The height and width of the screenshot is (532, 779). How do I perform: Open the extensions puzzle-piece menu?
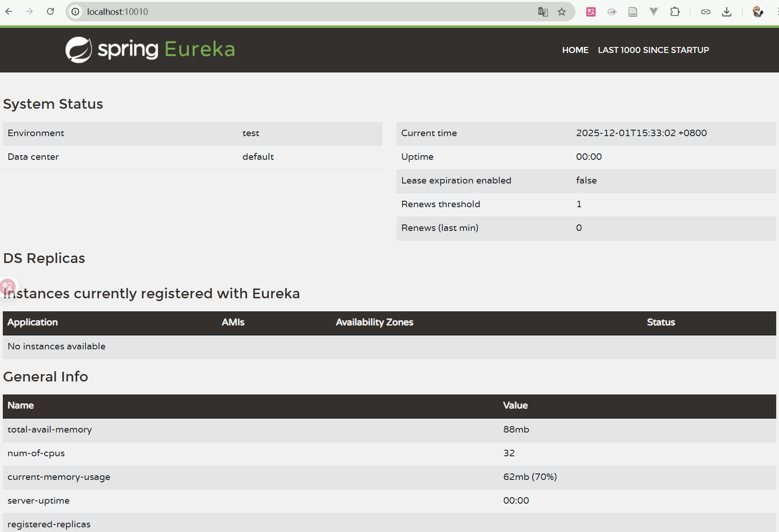pos(675,12)
